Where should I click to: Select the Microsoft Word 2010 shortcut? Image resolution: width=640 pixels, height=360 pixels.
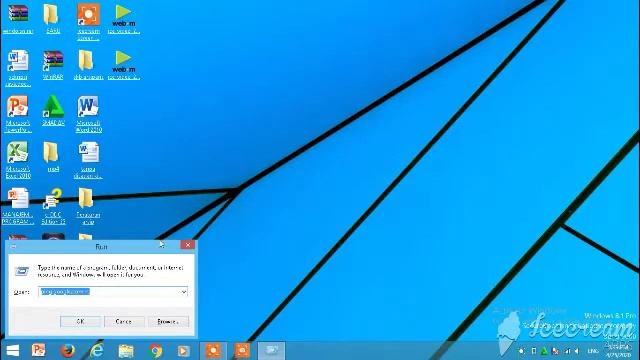point(88,114)
